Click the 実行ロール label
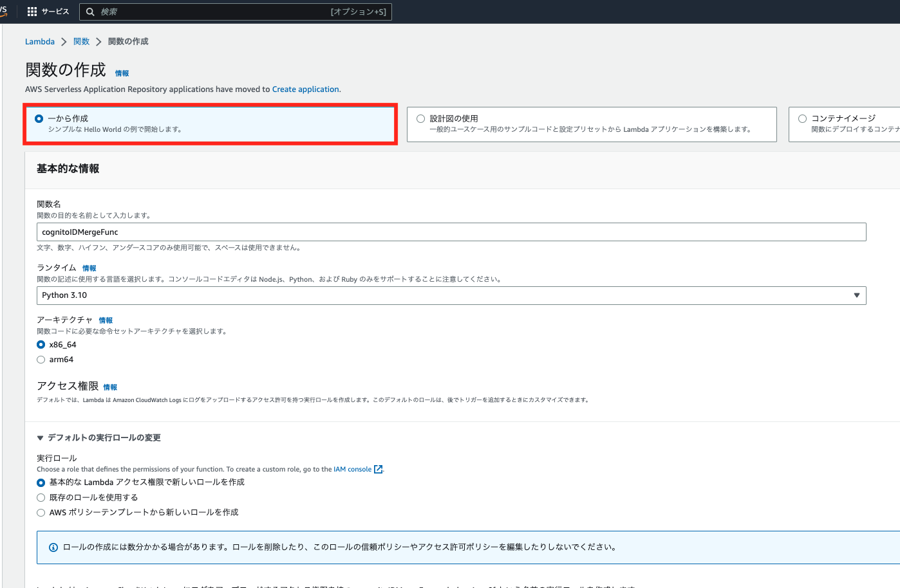 [57, 458]
